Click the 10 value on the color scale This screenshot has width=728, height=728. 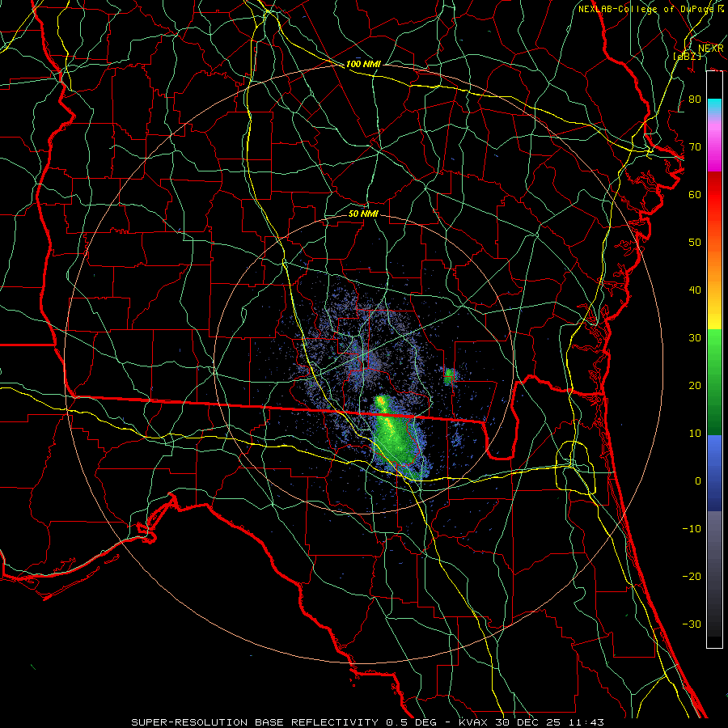(x=695, y=434)
